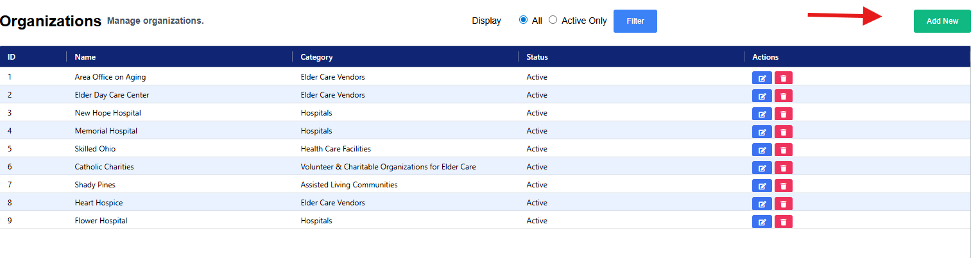Click the ID column header

[12, 57]
